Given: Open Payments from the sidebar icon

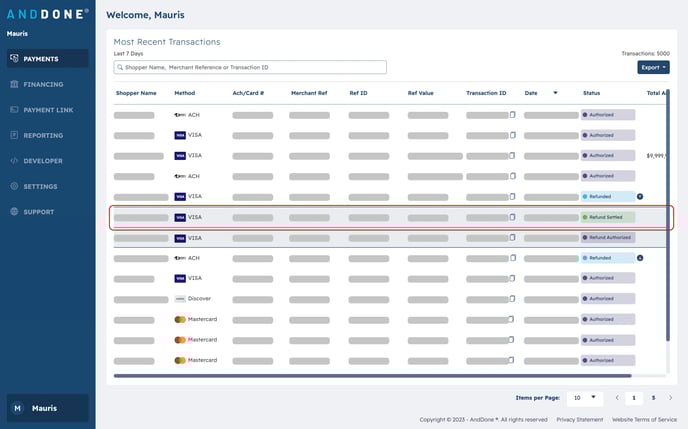Looking at the screenshot, I should pos(14,59).
